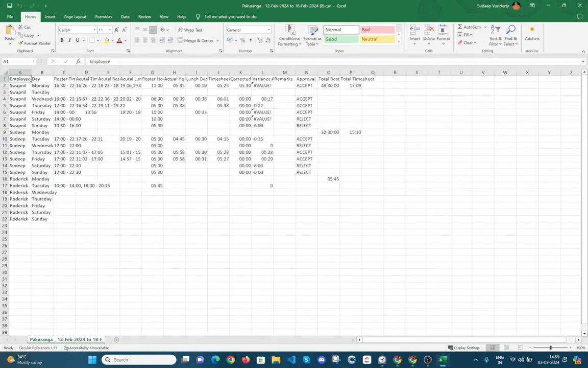The image size is (588, 368).
Task: Open Format as Table gallery
Action: pyautogui.click(x=312, y=36)
